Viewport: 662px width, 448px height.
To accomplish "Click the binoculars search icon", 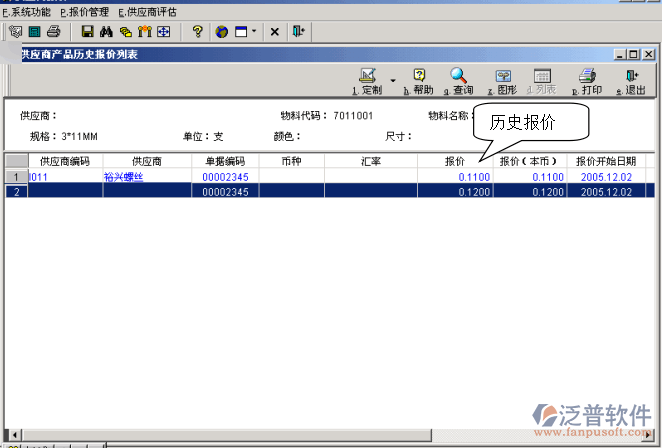I will tap(106, 32).
